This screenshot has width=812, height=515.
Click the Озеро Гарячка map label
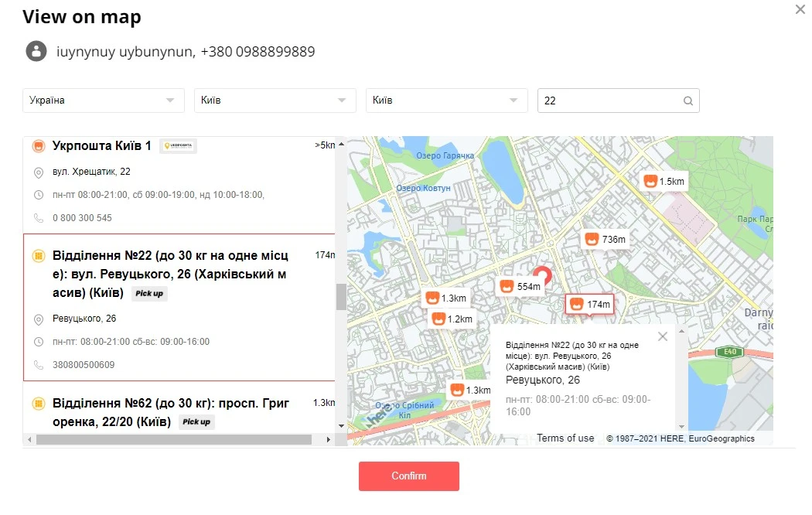pos(445,155)
